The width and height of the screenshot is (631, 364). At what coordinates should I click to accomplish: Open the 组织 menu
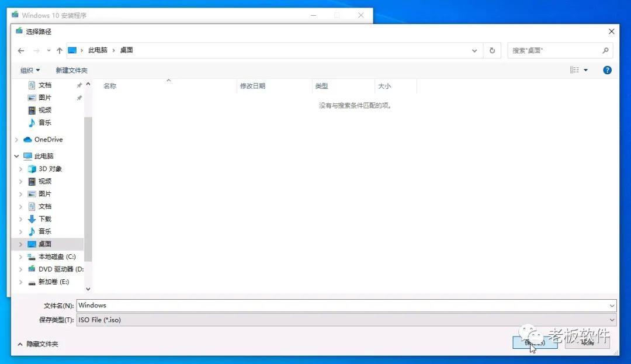pos(29,70)
